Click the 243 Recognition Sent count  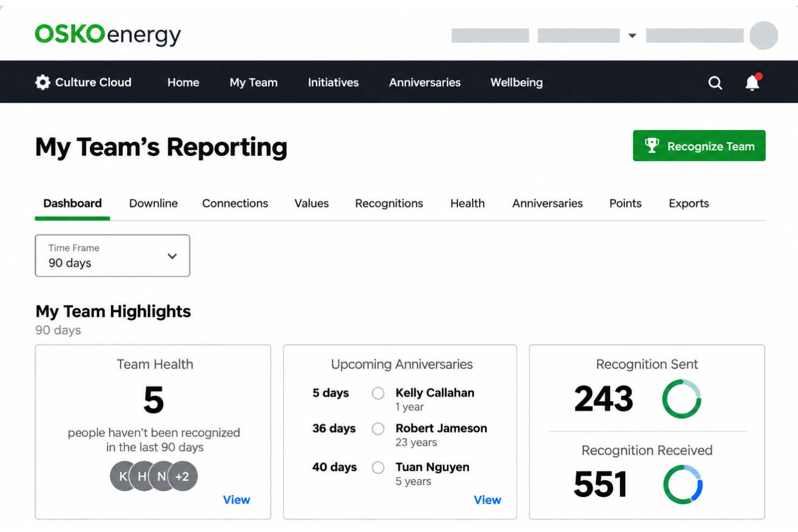[x=603, y=399]
